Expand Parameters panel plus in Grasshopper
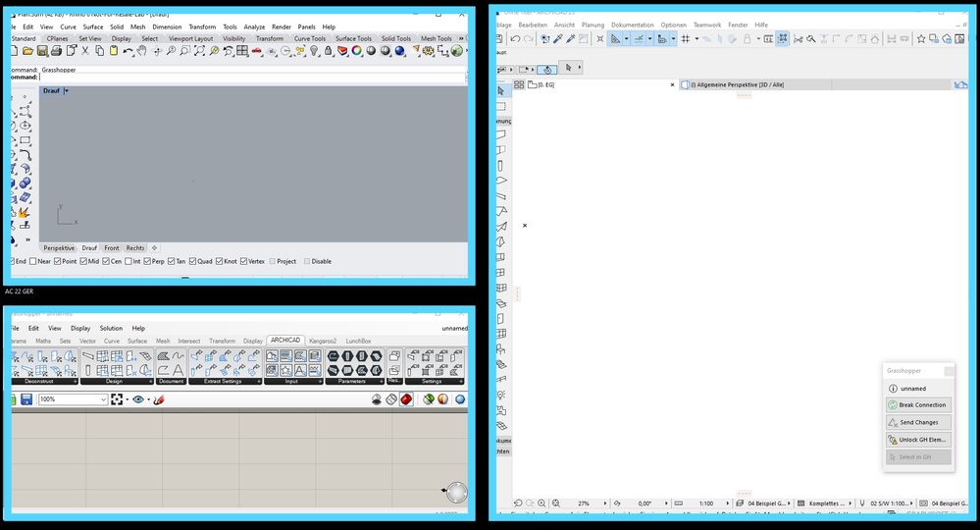980x530 pixels. pyautogui.click(x=382, y=381)
